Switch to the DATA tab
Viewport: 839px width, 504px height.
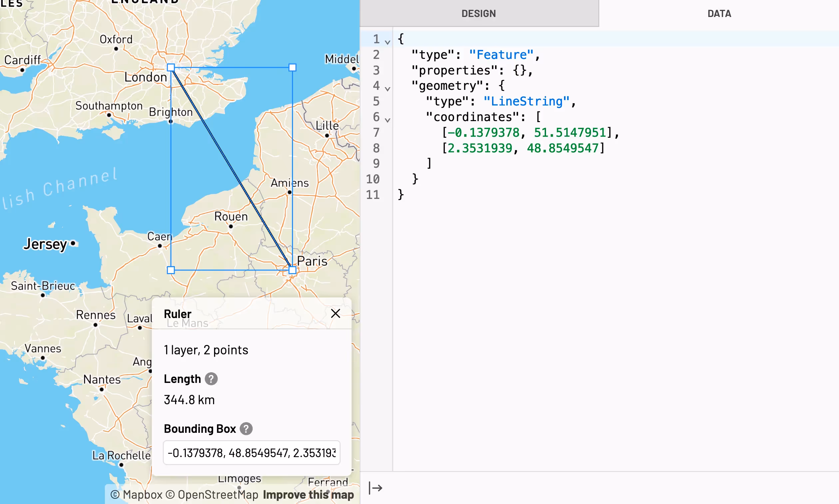(719, 14)
